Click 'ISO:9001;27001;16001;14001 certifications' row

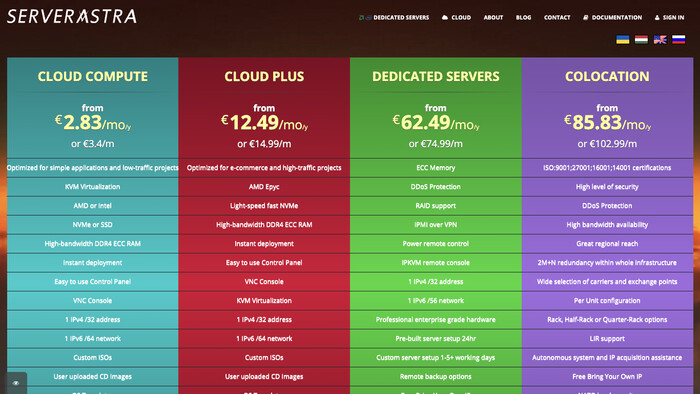(x=607, y=168)
